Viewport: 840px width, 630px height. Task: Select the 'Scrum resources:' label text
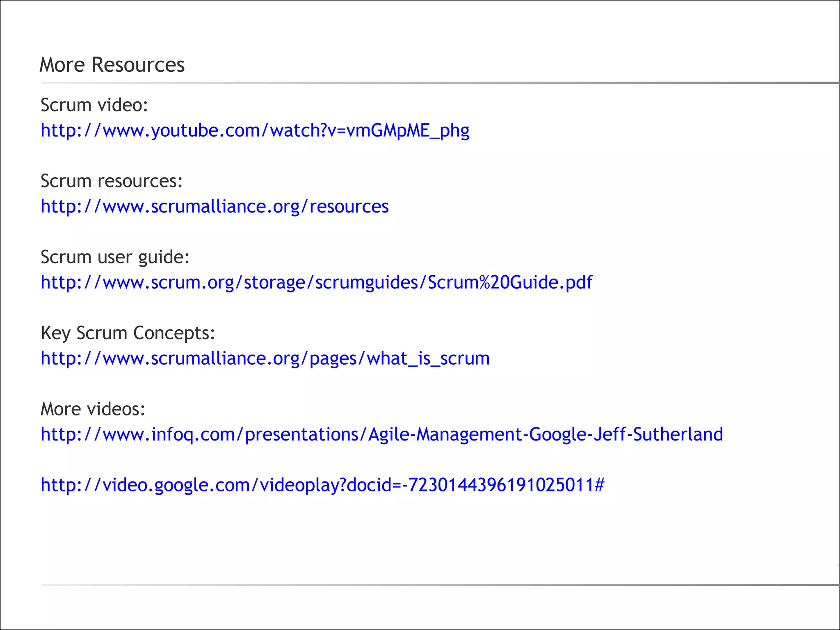111,181
